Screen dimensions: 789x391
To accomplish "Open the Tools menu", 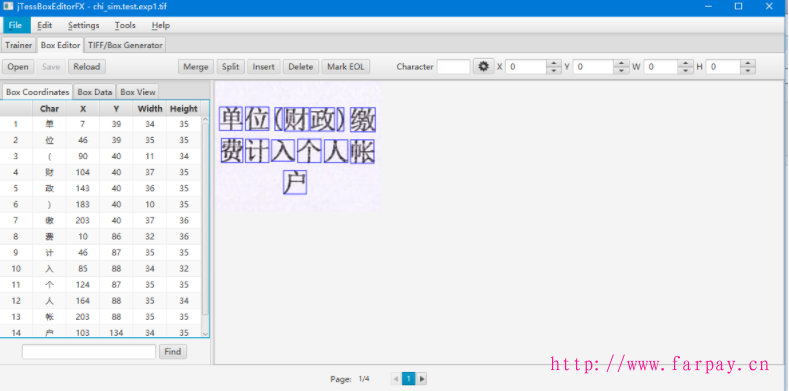I will pyautogui.click(x=125, y=25).
